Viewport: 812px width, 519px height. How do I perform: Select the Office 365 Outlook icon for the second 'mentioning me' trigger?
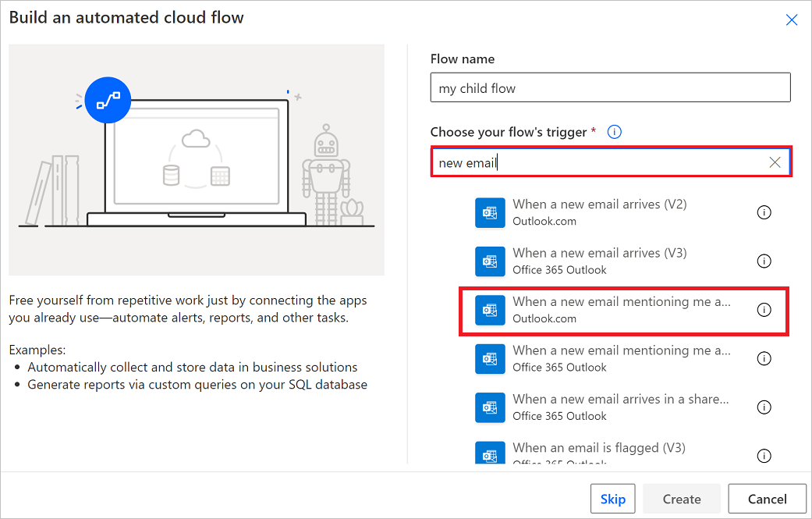(490, 358)
